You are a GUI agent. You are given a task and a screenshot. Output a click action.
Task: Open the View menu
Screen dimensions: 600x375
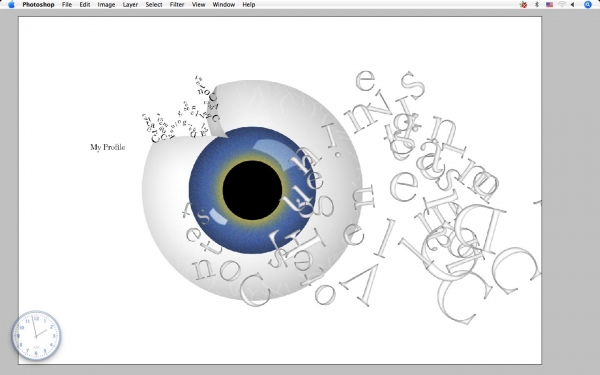(198, 5)
